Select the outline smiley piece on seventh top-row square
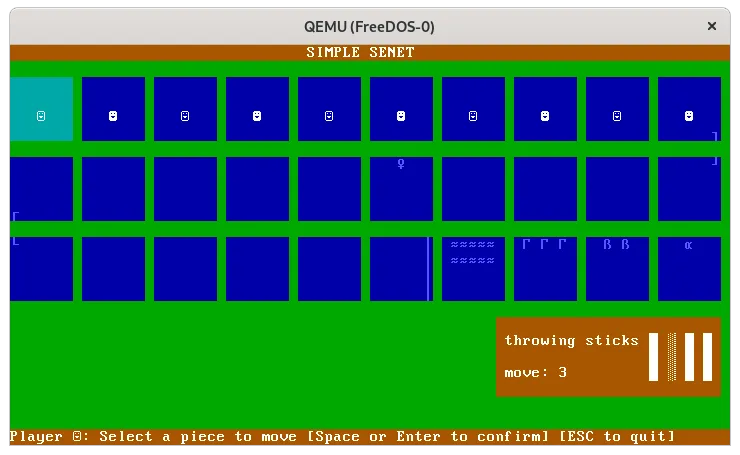The width and height of the screenshot is (740, 455). 473,116
